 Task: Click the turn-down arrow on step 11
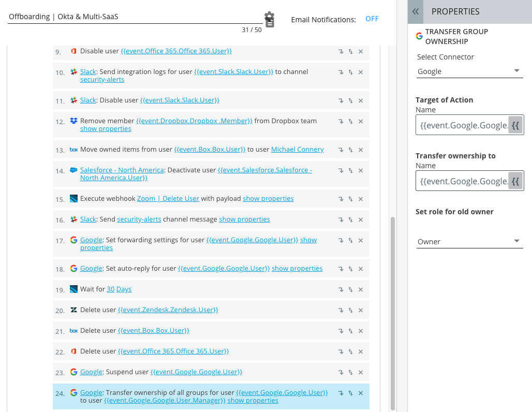[x=341, y=101]
